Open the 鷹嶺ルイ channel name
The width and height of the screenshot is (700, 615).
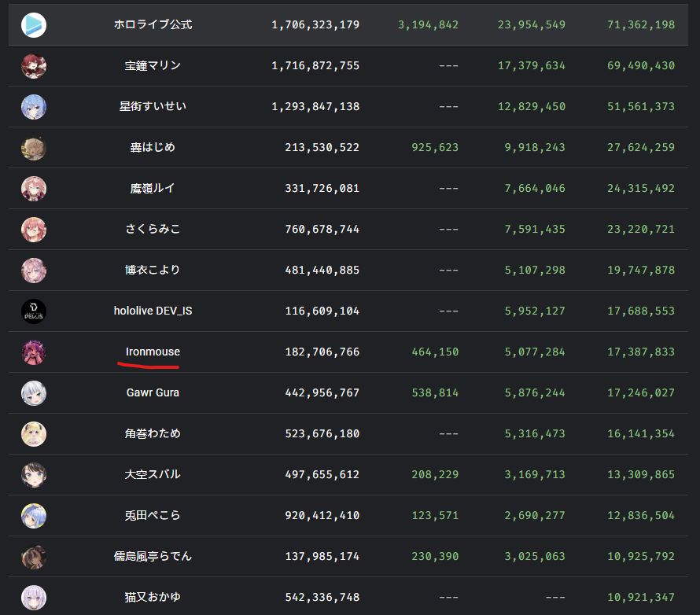(153, 188)
